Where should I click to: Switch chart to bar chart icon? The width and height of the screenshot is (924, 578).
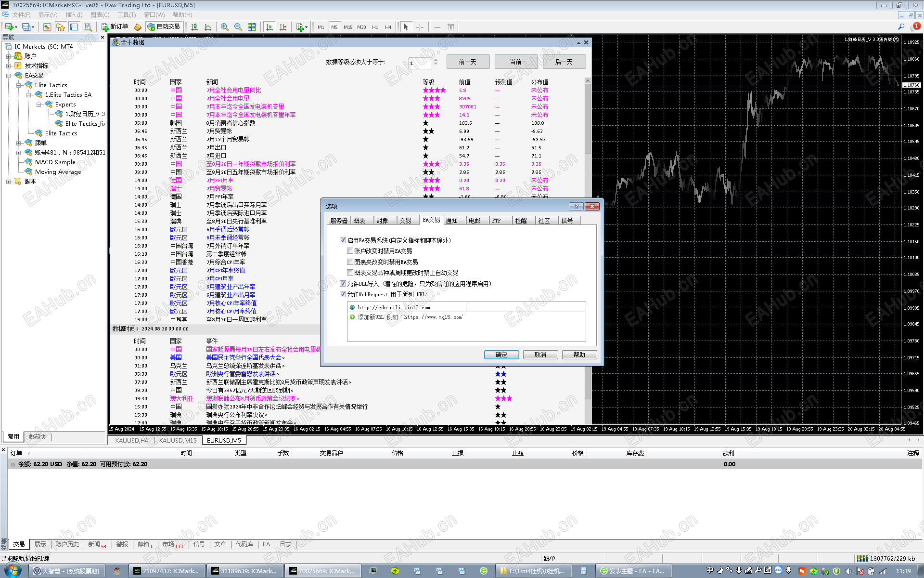pyautogui.click(x=194, y=27)
